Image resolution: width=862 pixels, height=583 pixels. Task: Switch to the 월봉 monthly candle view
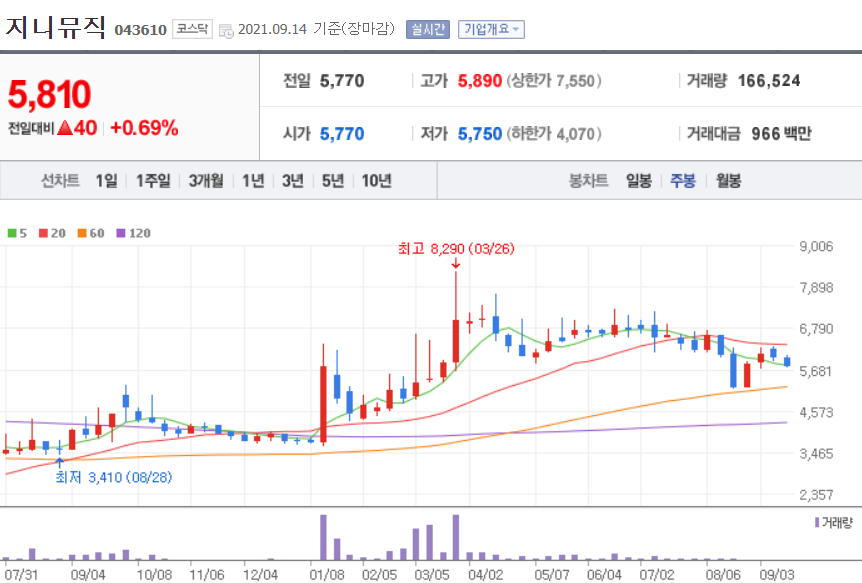pos(726,180)
